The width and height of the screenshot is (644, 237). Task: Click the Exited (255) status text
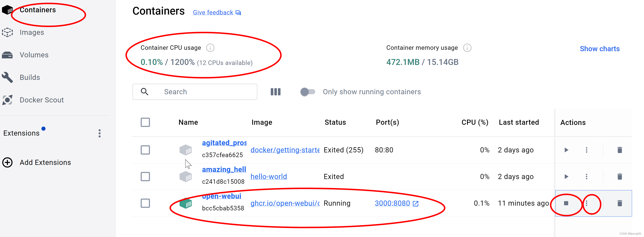(x=344, y=150)
